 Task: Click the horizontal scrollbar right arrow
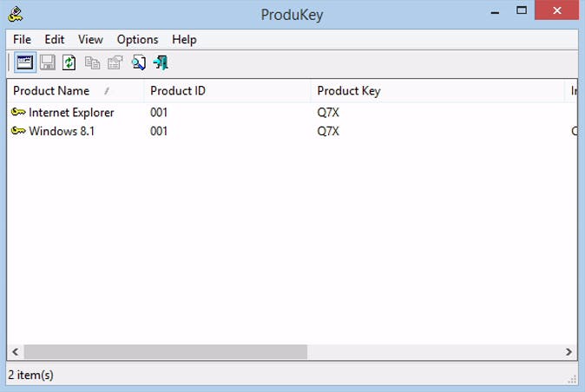click(x=569, y=352)
